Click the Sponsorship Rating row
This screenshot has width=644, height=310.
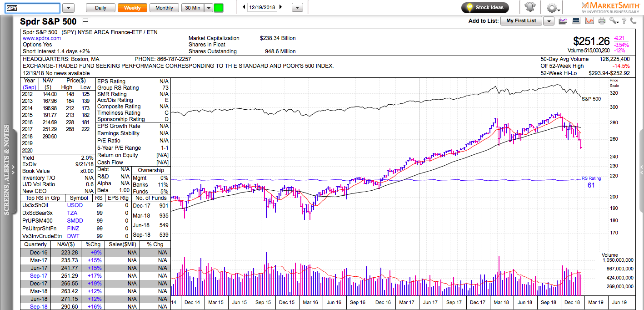(133, 119)
